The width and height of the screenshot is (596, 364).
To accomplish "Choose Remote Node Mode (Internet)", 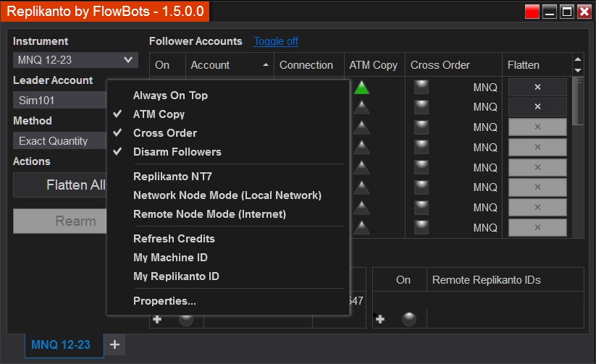I will click(x=209, y=214).
